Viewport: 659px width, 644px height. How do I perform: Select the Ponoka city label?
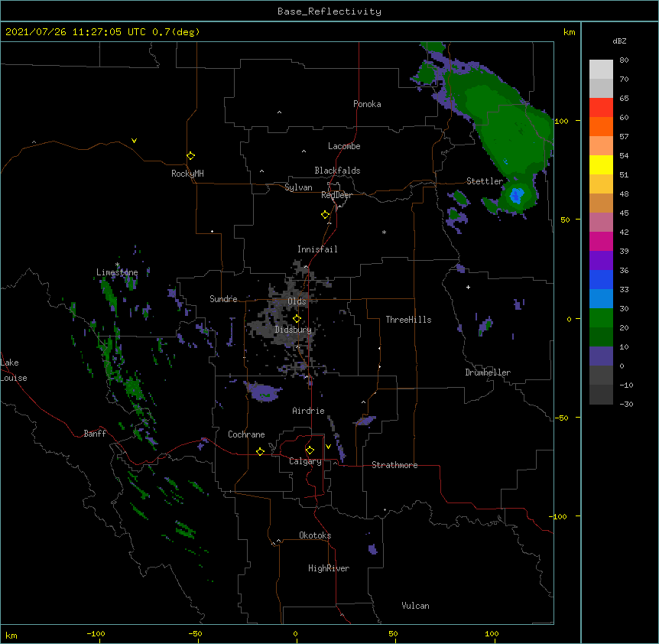pyautogui.click(x=367, y=104)
